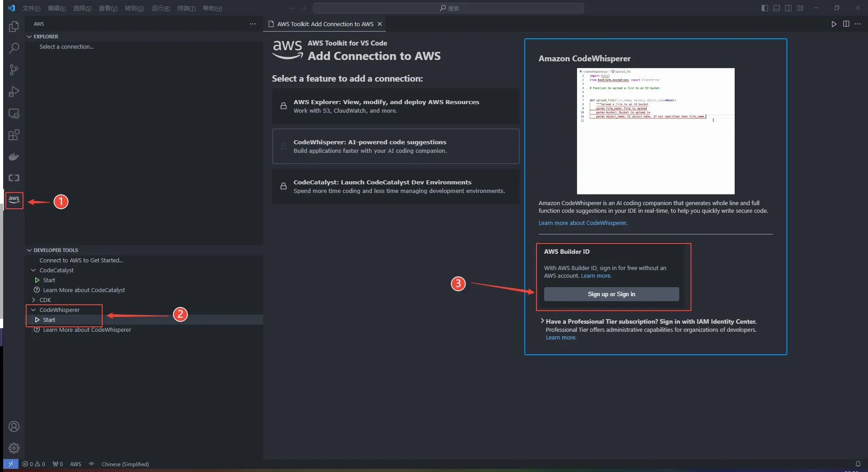Expand the Professional Tier subscription section
The width and height of the screenshot is (868, 472).
pyautogui.click(x=542, y=321)
